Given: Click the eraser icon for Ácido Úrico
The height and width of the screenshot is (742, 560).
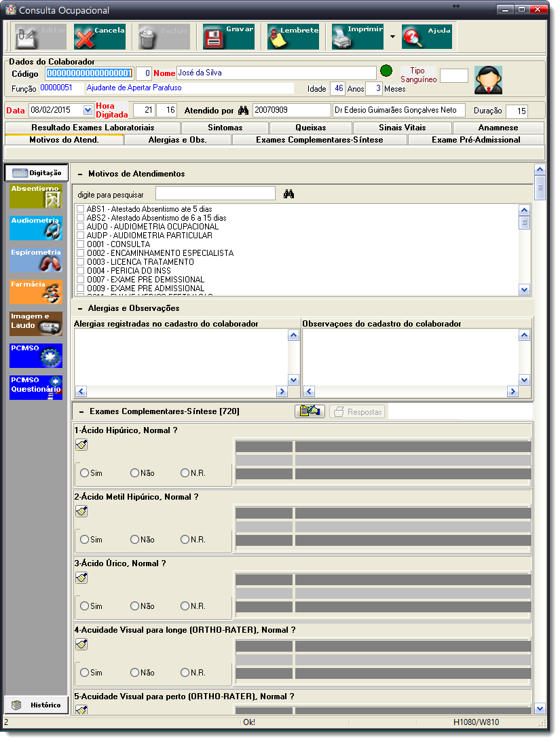Looking at the screenshot, I should pyautogui.click(x=81, y=578).
